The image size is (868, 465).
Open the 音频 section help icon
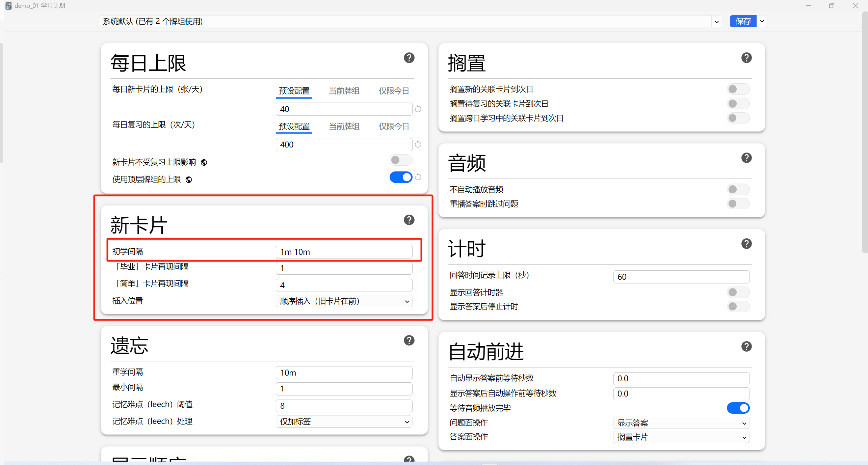click(x=746, y=158)
